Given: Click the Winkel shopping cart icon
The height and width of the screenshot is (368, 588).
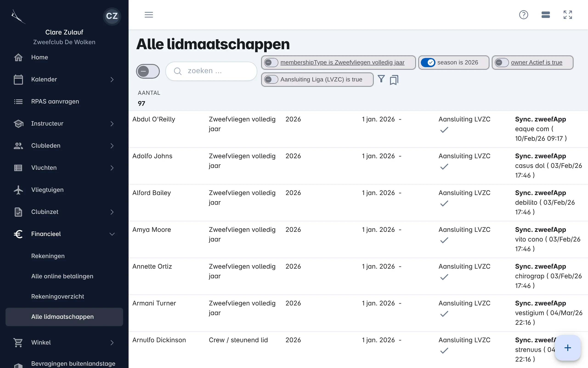Looking at the screenshot, I should (18, 342).
